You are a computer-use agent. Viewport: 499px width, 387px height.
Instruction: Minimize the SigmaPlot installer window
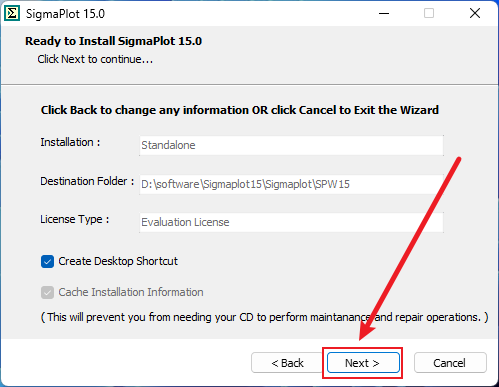384,13
